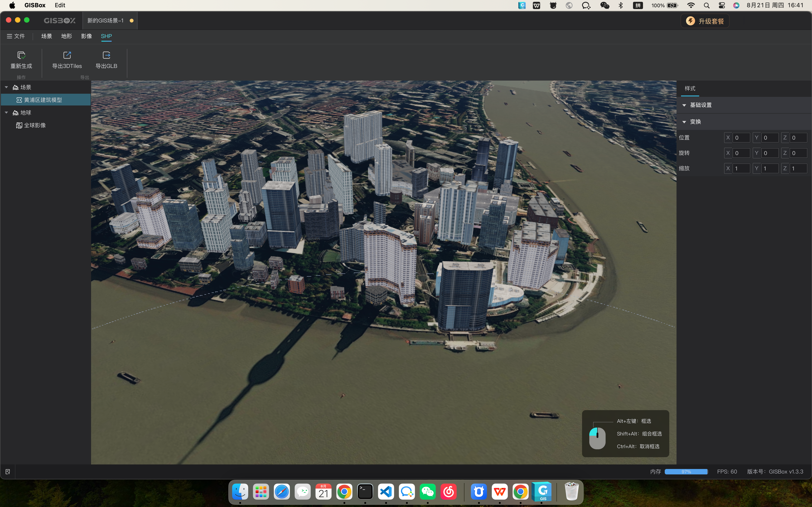Switch to the 影像 ribbon tab

click(86, 36)
